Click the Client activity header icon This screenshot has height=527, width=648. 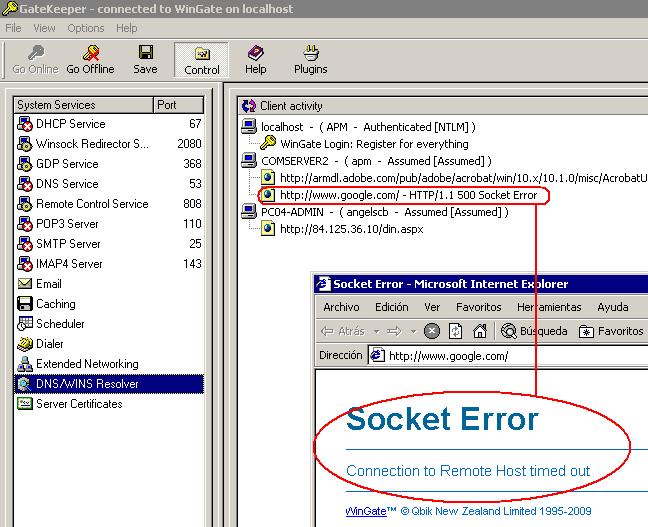coord(249,106)
